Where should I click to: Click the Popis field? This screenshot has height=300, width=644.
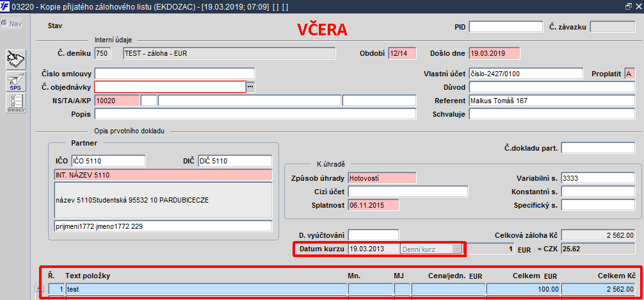tap(255, 114)
